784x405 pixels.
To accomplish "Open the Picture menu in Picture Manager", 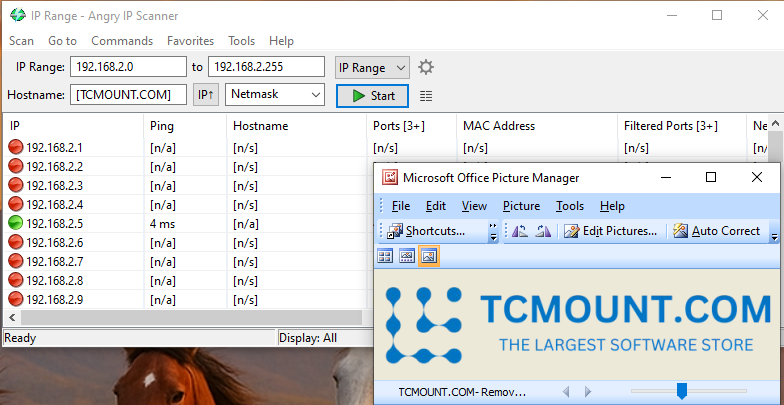I will 521,206.
